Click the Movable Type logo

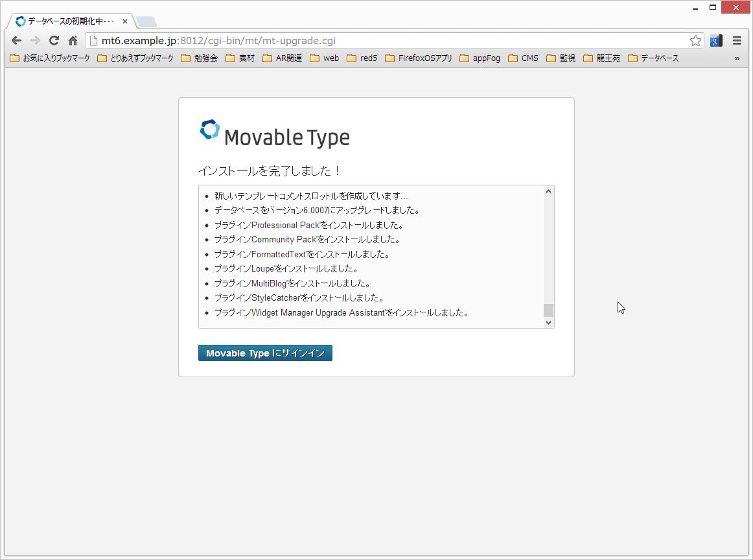coord(275,133)
